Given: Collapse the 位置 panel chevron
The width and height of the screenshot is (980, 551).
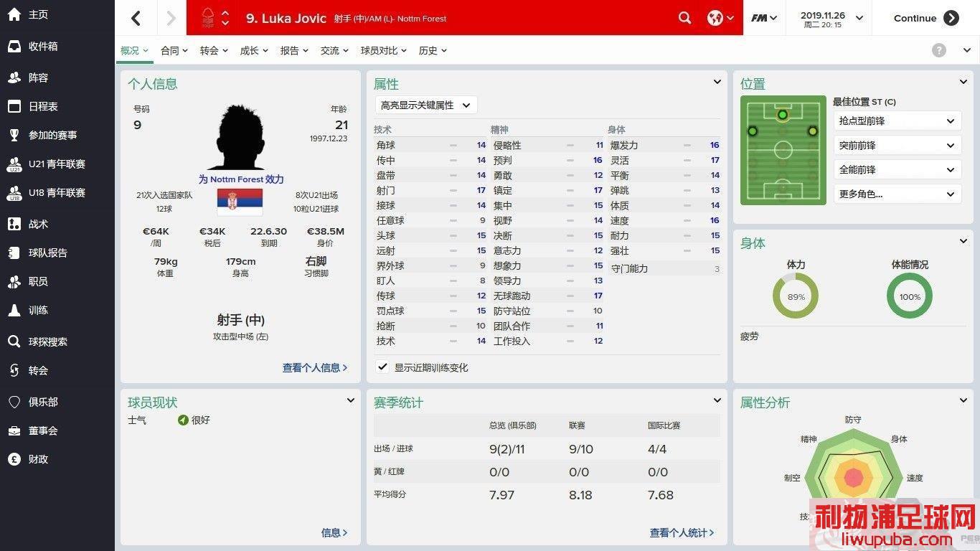Looking at the screenshot, I should 963,82.
